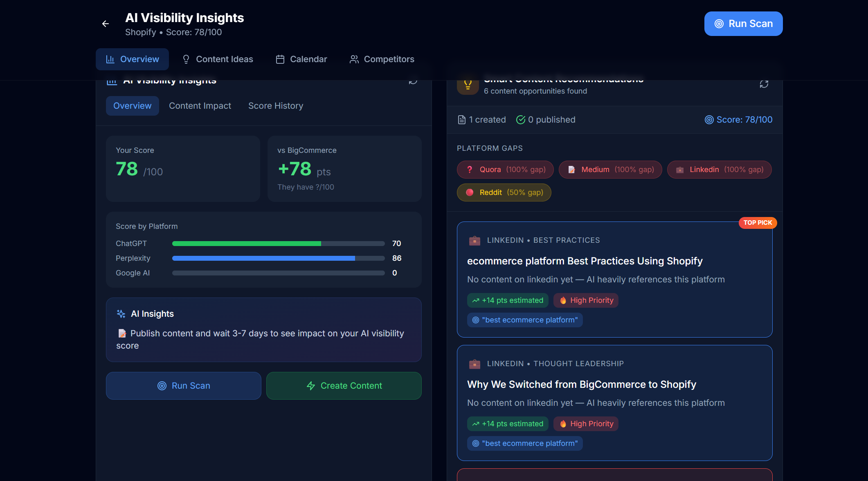Click the Calendar icon in the navigation
Screen dimensions: 868x481
click(x=280, y=59)
